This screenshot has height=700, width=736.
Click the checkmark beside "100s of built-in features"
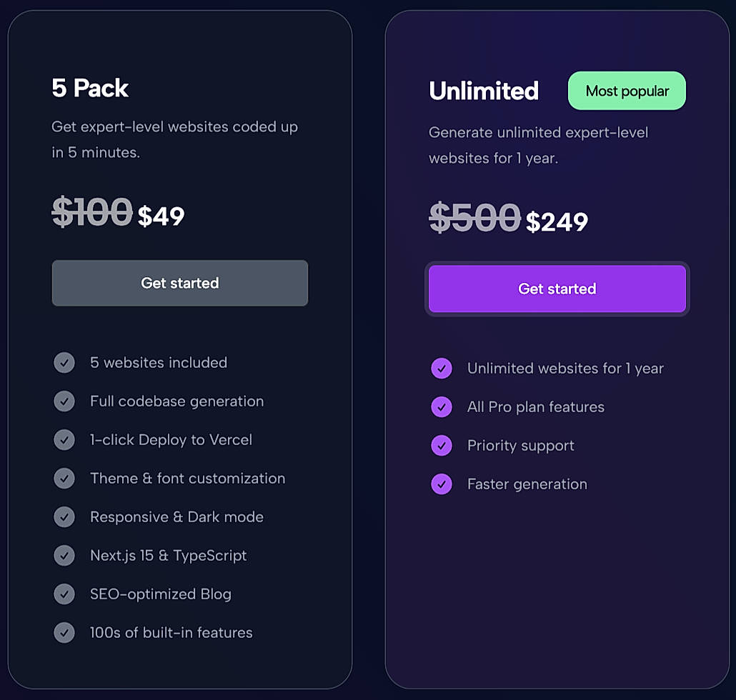pos(64,633)
